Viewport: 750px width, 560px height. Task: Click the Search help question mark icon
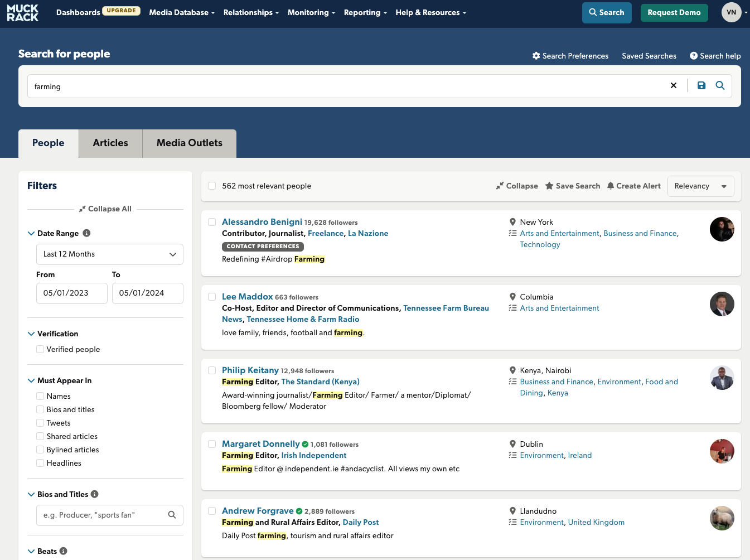coord(694,56)
